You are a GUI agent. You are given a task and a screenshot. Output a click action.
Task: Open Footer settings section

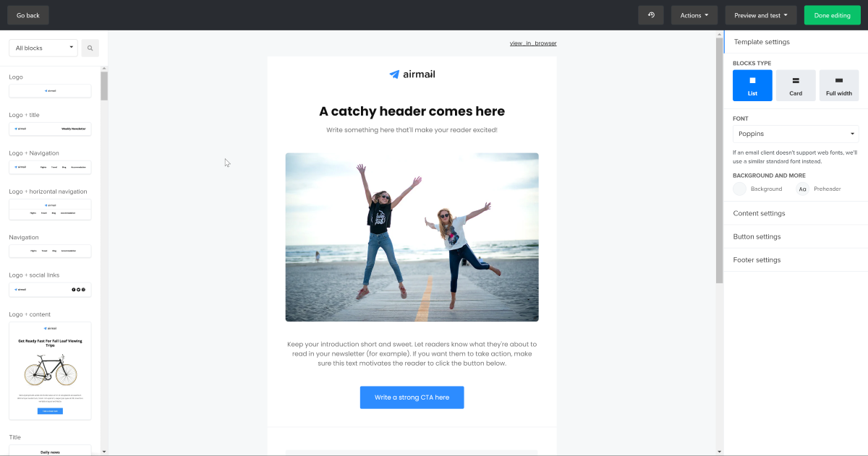796,259
